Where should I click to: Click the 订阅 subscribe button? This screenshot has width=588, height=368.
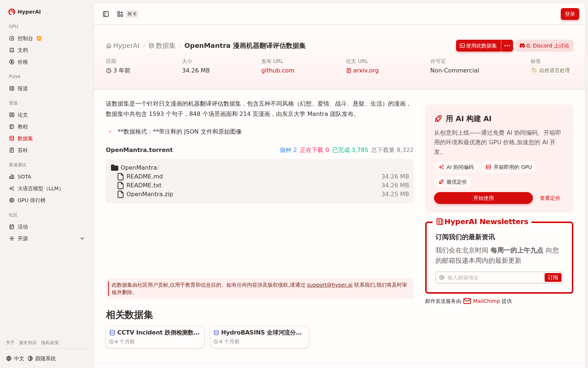point(553,277)
